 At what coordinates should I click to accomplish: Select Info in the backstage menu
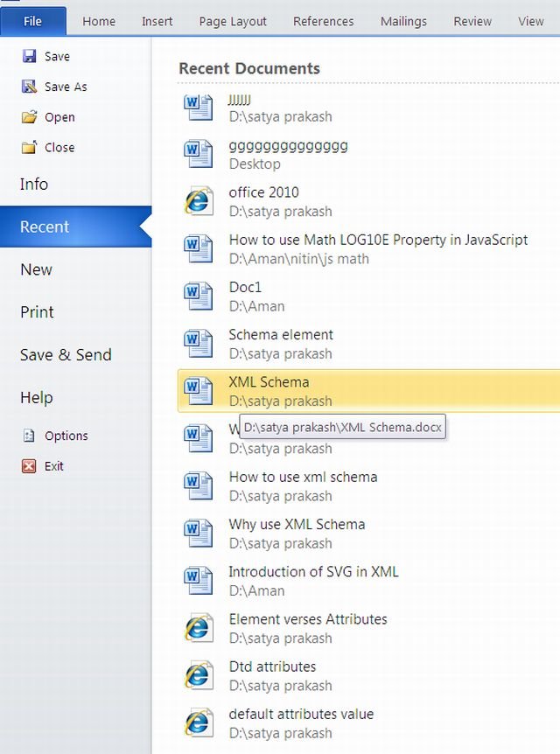pyautogui.click(x=33, y=185)
